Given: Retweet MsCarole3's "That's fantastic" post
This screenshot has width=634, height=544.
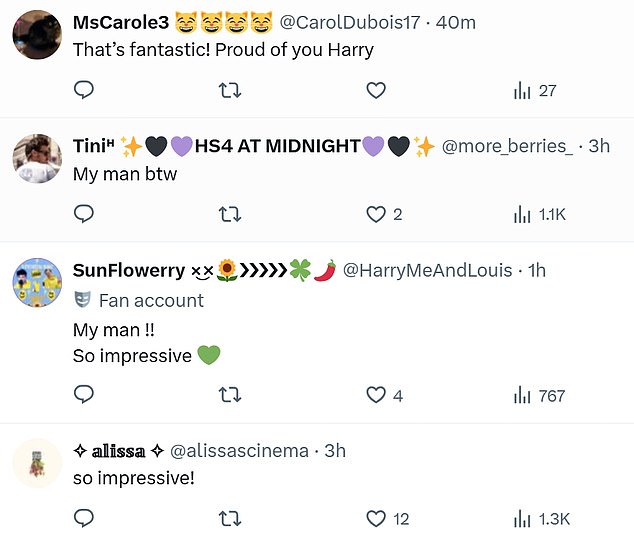Looking at the screenshot, I should pyautogui.click(x=229, y=90).
